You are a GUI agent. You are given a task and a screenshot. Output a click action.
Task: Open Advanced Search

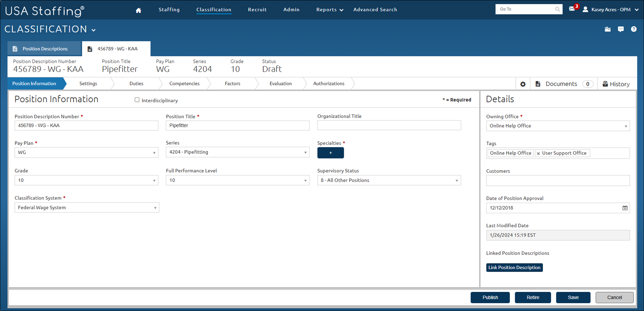pos(375,10)
